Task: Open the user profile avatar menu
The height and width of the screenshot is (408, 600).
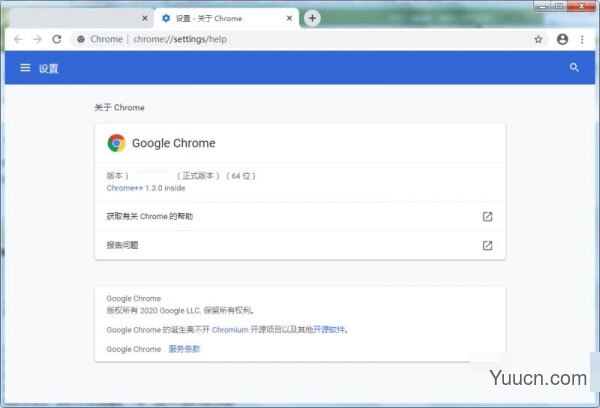Action: click(562, 39)
